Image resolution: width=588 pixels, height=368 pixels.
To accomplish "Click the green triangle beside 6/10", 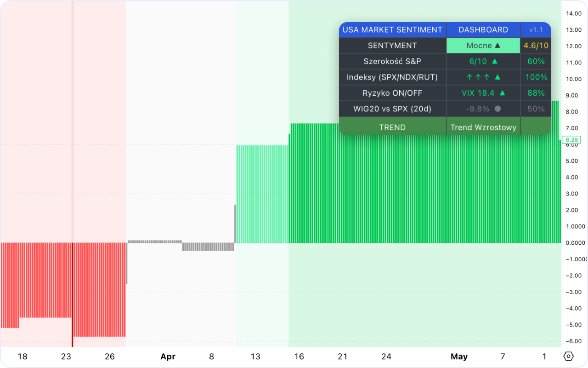I will coord(494,61).
